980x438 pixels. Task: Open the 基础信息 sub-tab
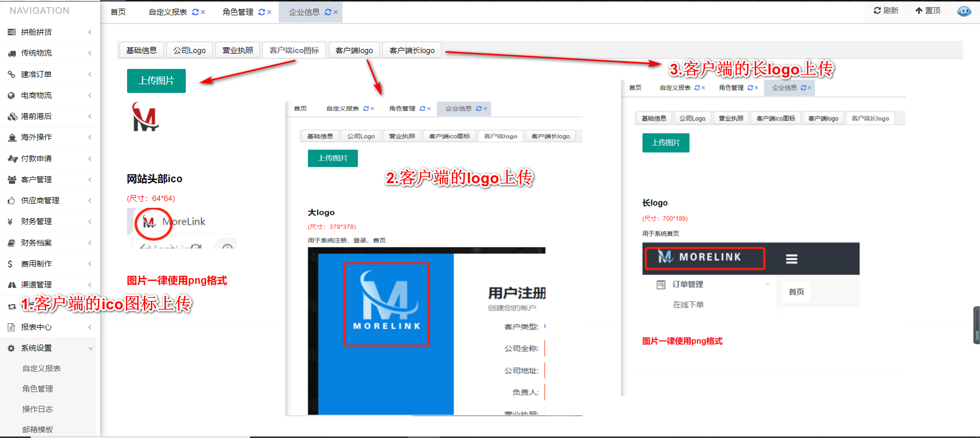141,50
